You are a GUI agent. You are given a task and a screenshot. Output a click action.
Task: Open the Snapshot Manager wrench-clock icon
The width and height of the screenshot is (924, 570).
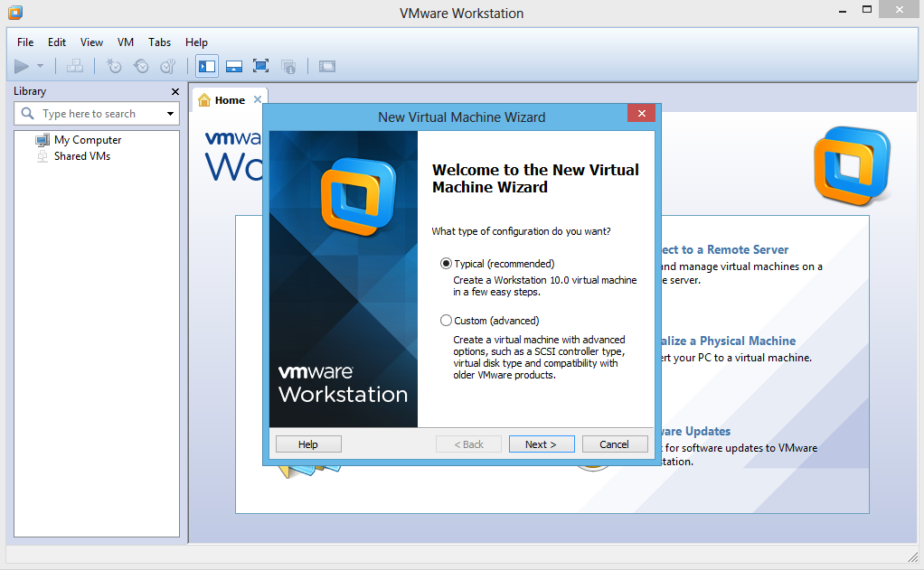[168, 66]
